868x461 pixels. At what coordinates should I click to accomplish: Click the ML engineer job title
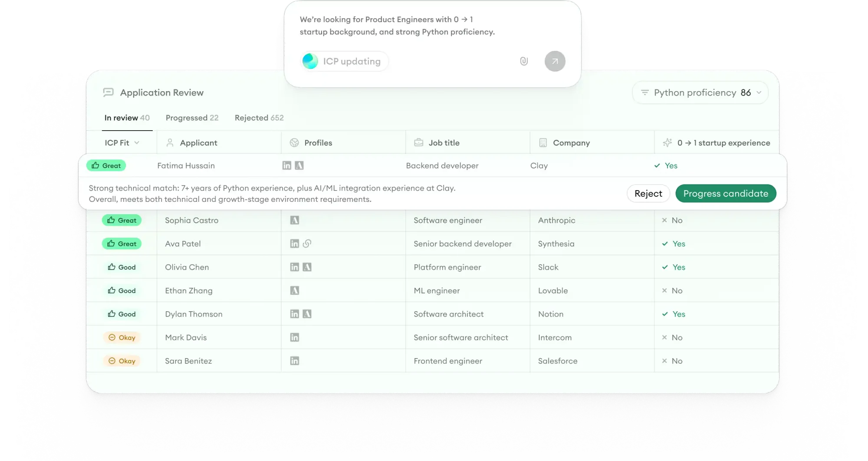click(x=437, y=290)
